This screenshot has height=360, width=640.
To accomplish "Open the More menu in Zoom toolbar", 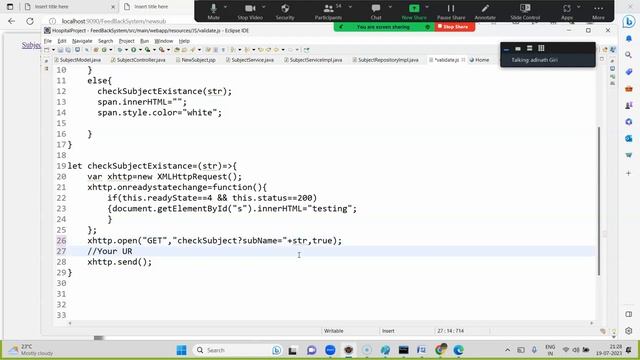I will (x=598, y=11).
